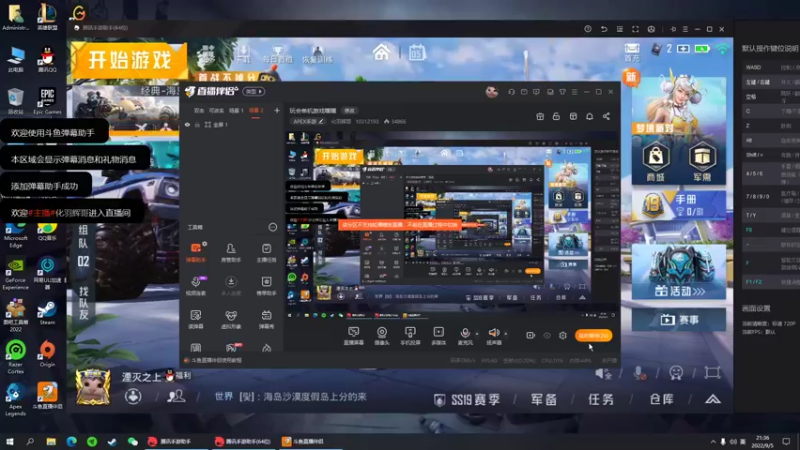Open the 主播任务 streamer tasks tool
This screenshot has width=800, height=450.
266,253
